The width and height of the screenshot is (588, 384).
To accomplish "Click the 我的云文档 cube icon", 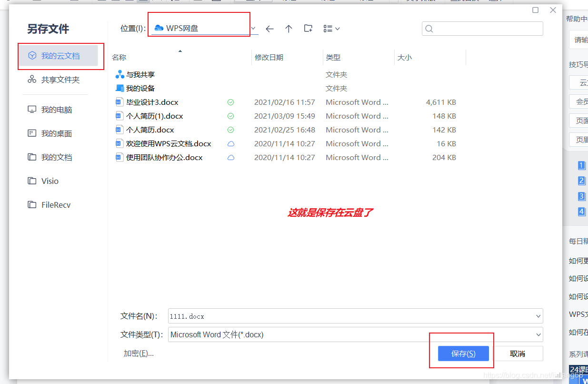I will (32, 56).
